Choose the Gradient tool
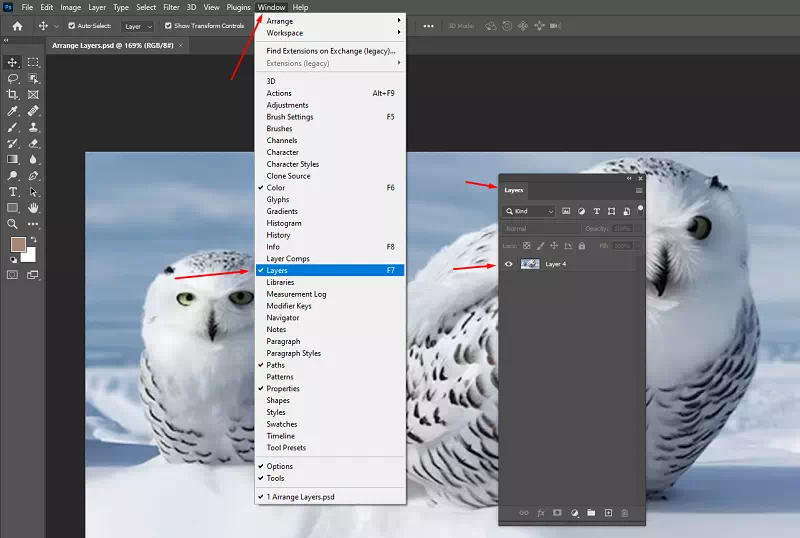 [13, 159]
